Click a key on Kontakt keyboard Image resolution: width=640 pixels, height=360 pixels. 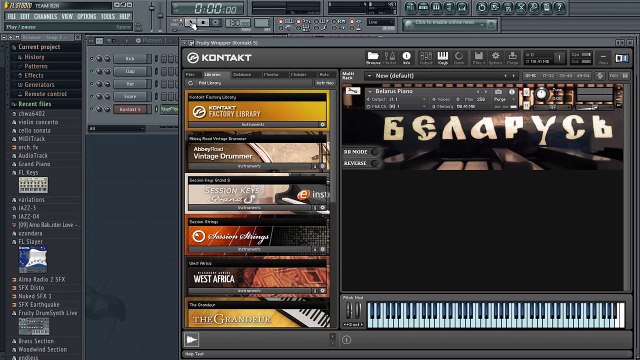click(496, 315)
